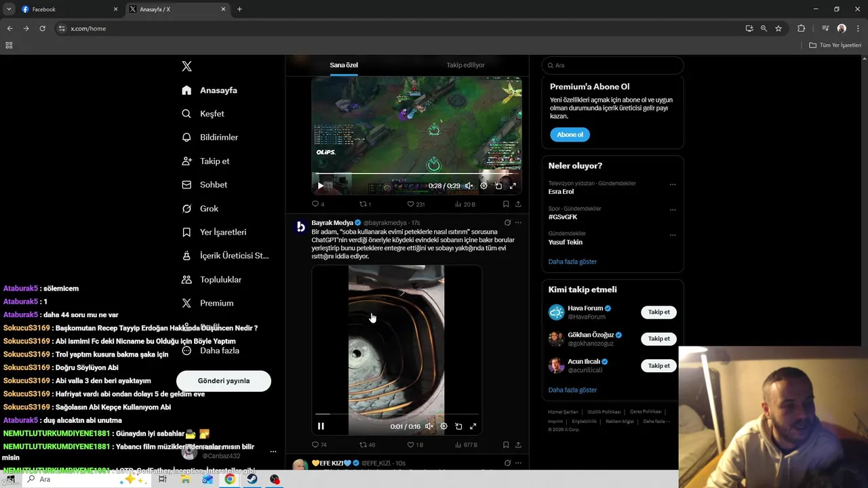The height and width of the screenshot is (488, 868).
Task: Open Sohbet envelope icon
Action: pos(186,185)
